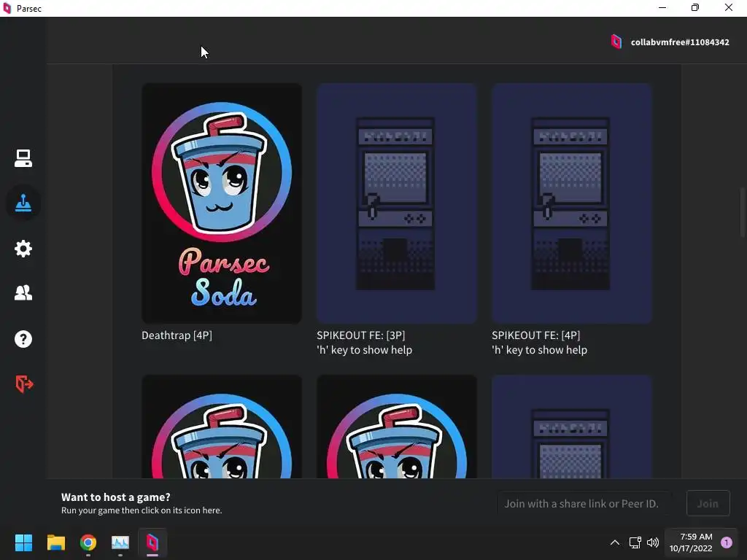Viewport: 747px width, 560px height.
Task: Open the SPIKEOUT FE: [3P] arcade thumbnail
Action: point(396,203)
